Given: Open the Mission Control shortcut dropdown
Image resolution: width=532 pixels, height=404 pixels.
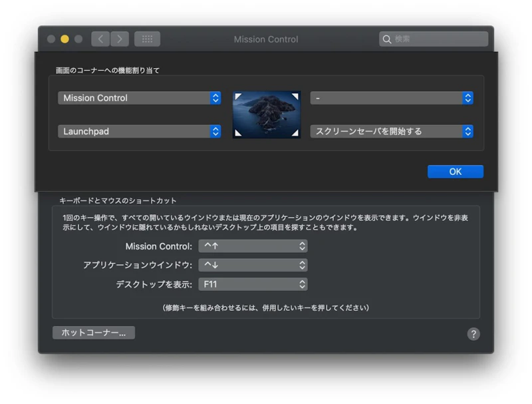Looking at the screenshot, I should coord(253,246).
